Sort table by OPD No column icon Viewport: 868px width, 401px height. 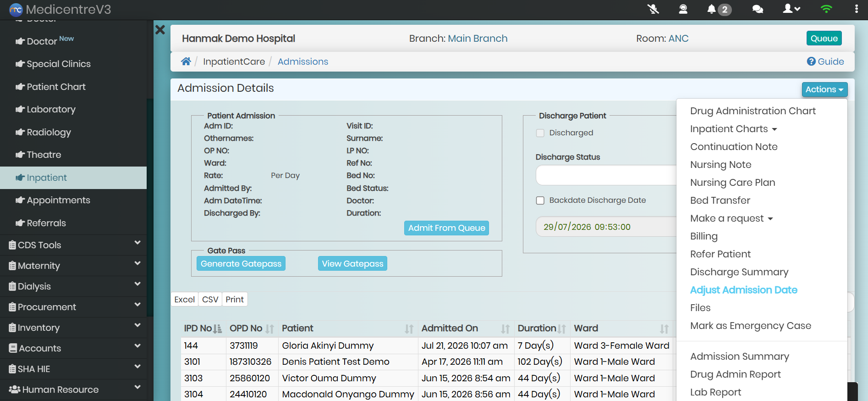270,329
